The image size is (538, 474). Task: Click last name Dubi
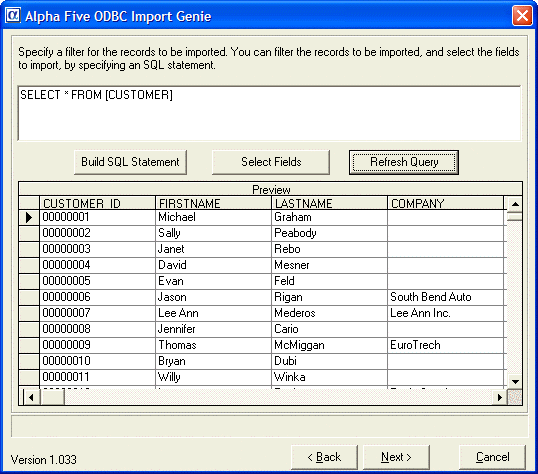click(x=329, y=361)
